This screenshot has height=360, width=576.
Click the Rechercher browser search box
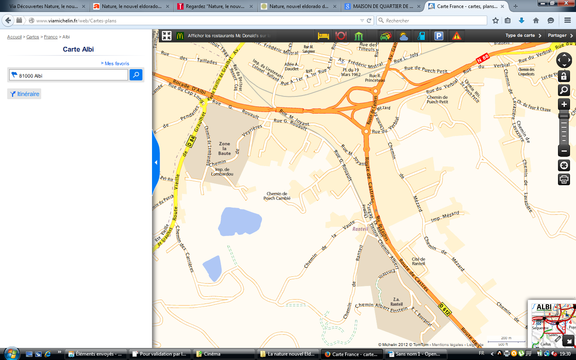432,21
